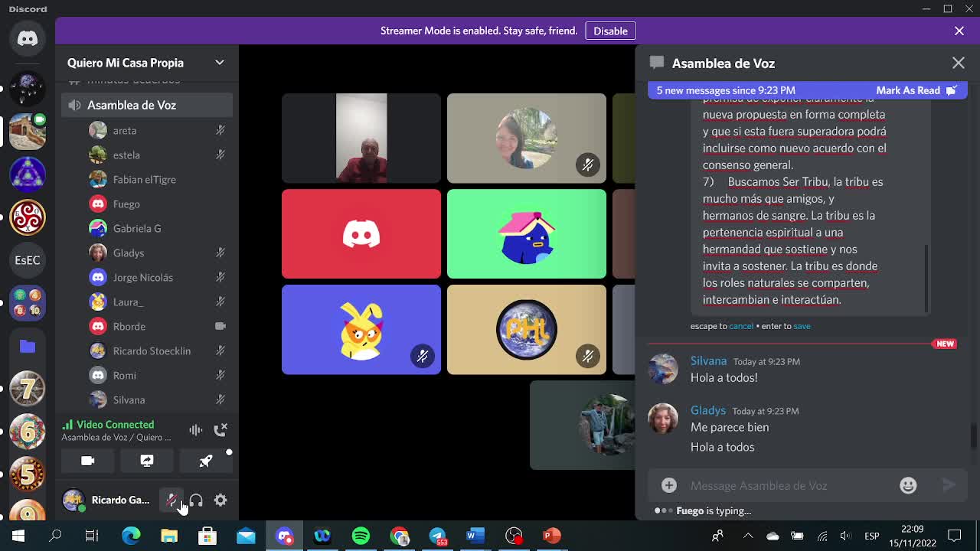The height and width of the screenshot is (551, 980).
Task: Disconnect from voice call icon
Action: [220, 430]
